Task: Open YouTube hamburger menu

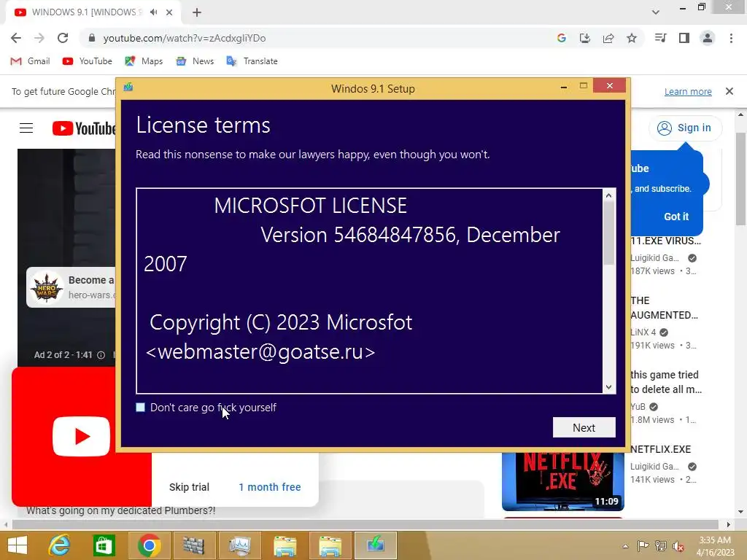Action: 26,128
